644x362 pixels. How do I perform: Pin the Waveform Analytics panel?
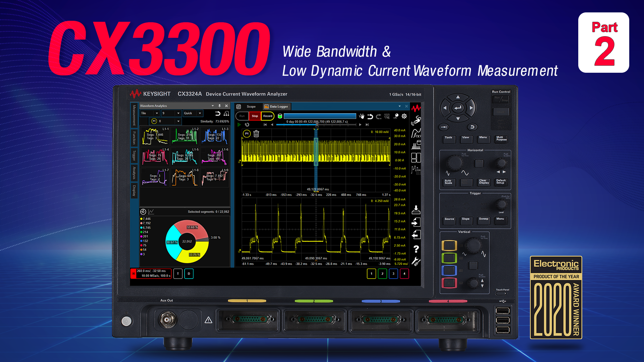coord(220,106)
